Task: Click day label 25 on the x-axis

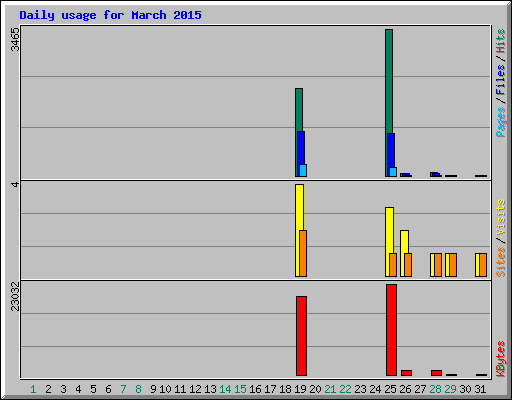Action: tap(390, 389)
